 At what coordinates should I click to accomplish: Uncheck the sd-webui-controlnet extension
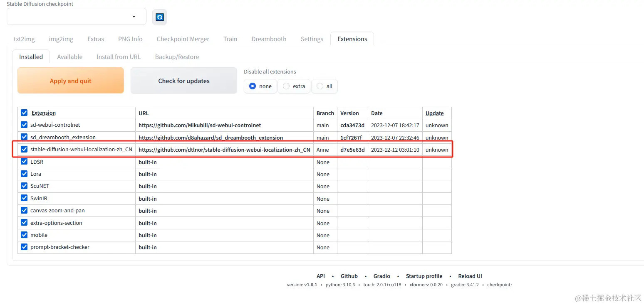click(24, 125)
